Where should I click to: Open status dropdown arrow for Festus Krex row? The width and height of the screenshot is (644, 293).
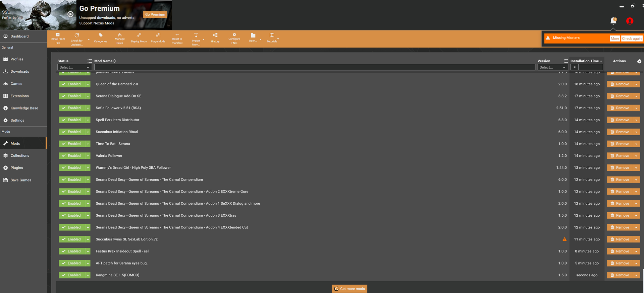[88, 251]
